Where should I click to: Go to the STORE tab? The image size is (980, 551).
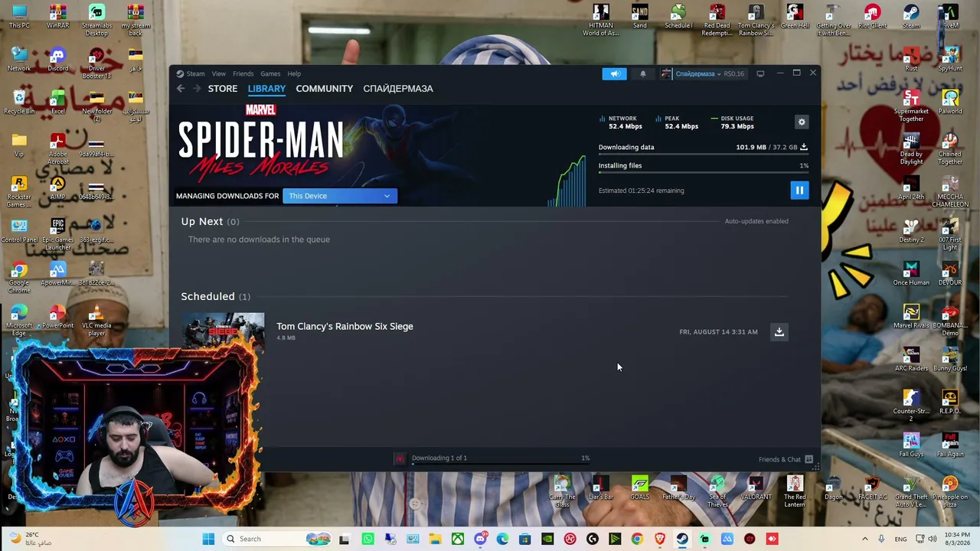(223, 88)
